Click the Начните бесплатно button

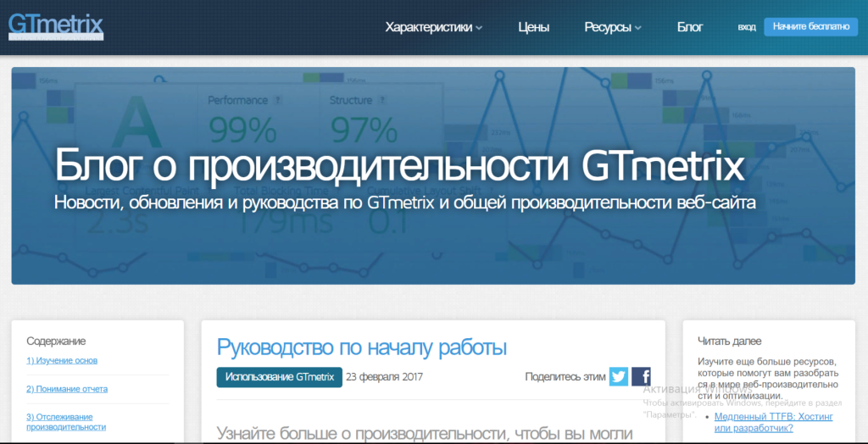811,26
